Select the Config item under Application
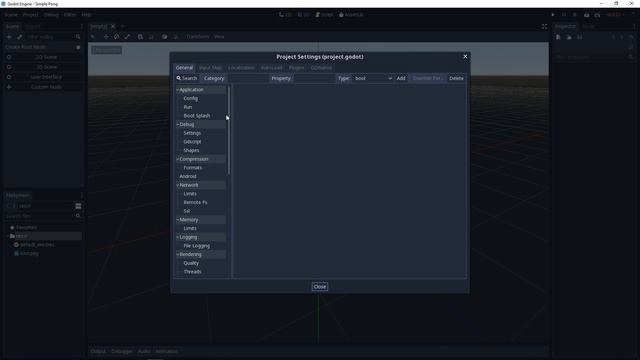Screen dimensions: 640x360 tap(191, 98)
